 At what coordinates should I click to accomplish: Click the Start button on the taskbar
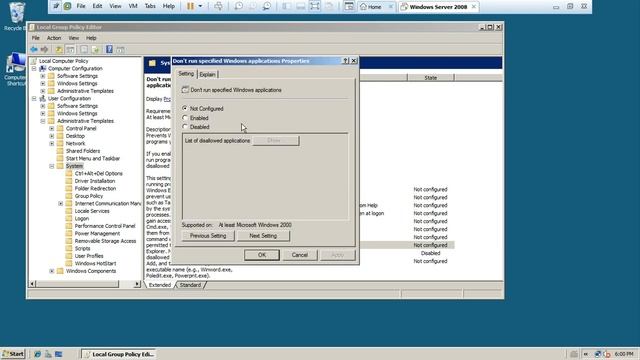coord(13,354)
